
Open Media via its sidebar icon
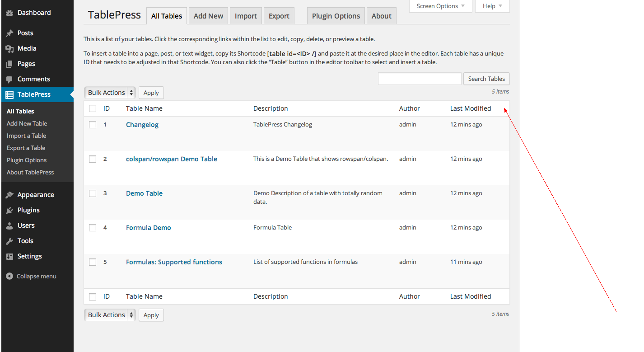pos(9,48)
